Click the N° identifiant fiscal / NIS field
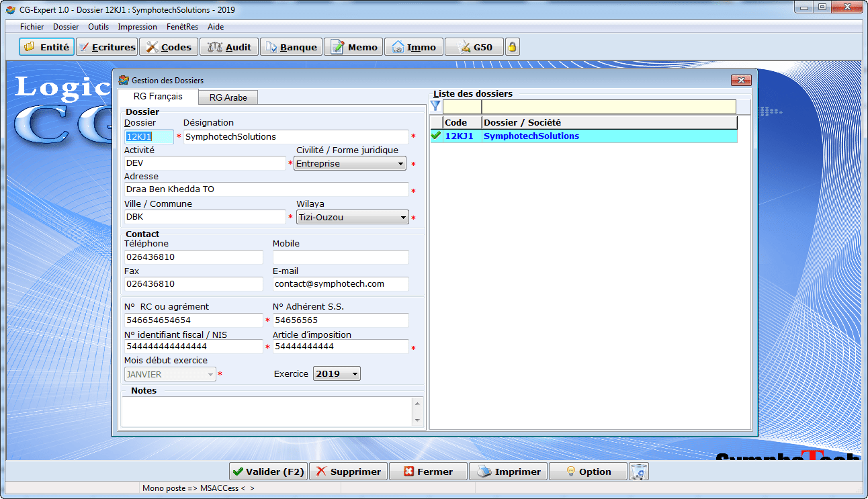Screen dimensions: 868x499 pyautogui.click(x=193, y=347)
